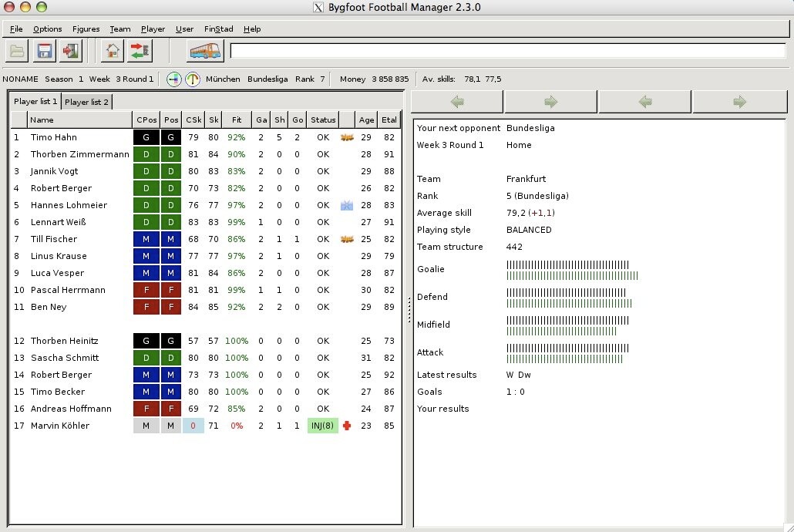Image resolution: width=794 pixels, height=532 pixels.
Task: Toggle the boost gauge icon in status bar
Action: click(192, 79)
